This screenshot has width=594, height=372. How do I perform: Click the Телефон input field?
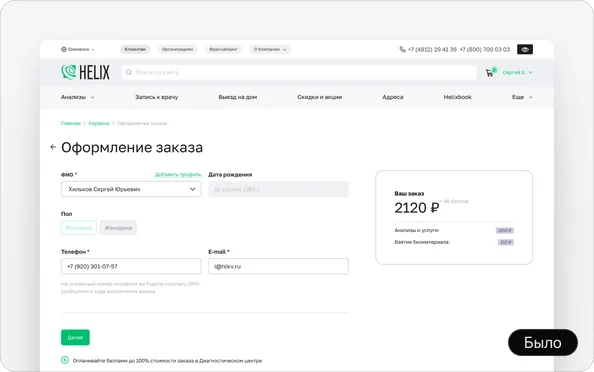tap(131, 266)
